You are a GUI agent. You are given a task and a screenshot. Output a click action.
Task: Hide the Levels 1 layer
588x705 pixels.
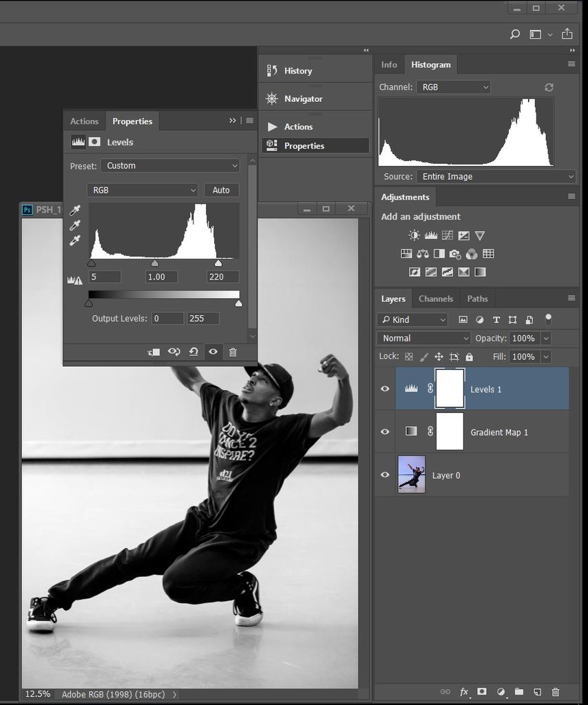click(385, 389)
